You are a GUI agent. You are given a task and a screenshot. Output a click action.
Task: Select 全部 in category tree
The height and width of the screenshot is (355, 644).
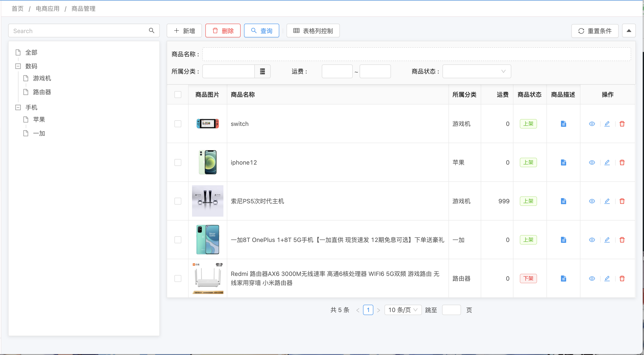pyautogui.click(x=31, y=52)
